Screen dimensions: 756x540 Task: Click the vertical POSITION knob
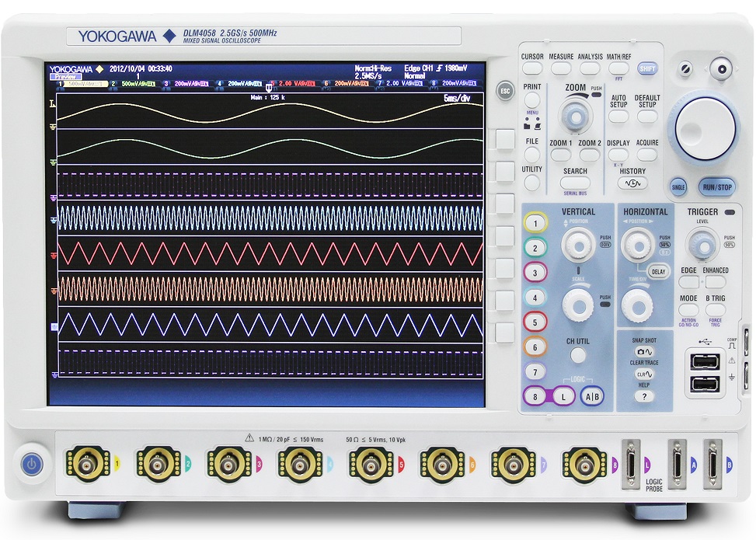[578, 245]
